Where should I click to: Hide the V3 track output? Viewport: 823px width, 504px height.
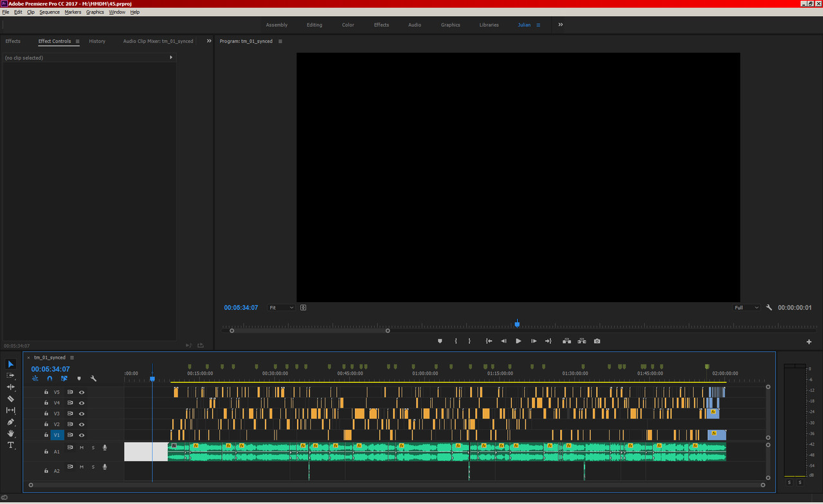82,413
